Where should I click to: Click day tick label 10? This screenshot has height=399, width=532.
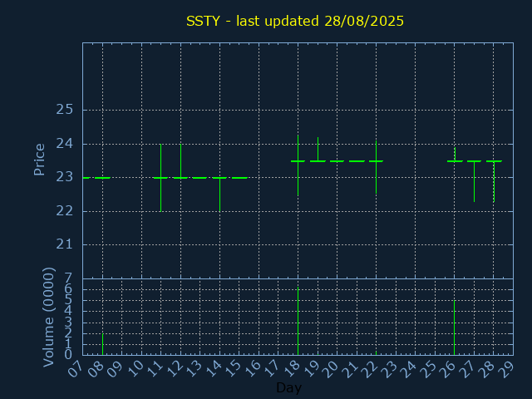click(135, 368)
